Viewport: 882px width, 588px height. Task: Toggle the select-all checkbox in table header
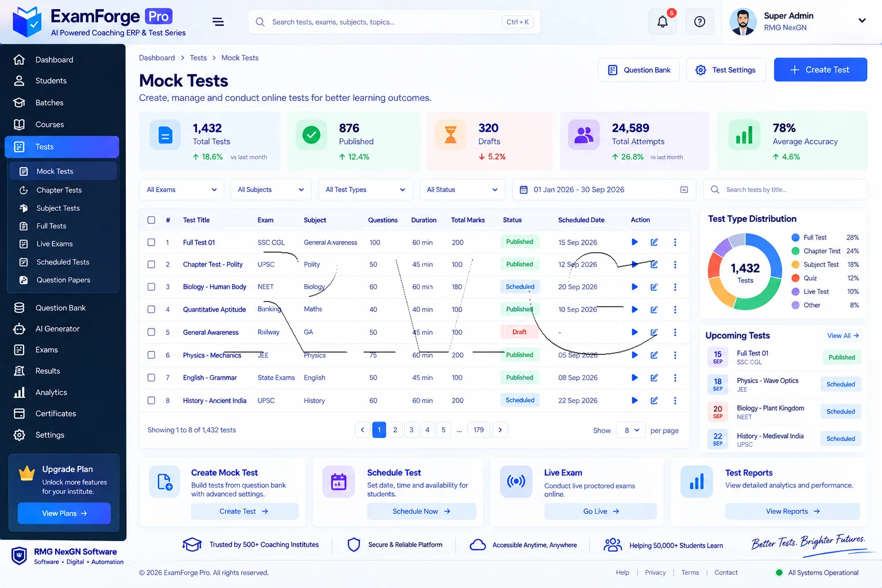pyautogui.click(x=152, y=220)
